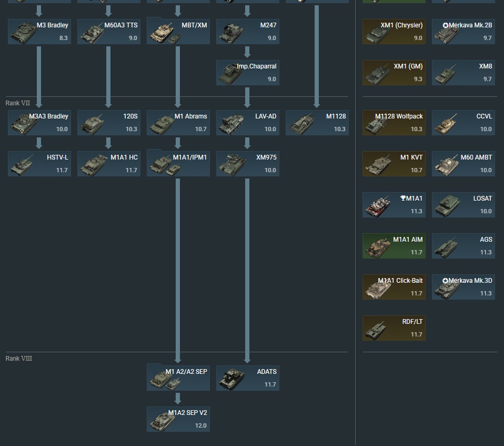Image resolution: width=504 pixels, height=446 pixels.
Task: Click the M1A1 HC tank icon
Action: tap(94, 165)
